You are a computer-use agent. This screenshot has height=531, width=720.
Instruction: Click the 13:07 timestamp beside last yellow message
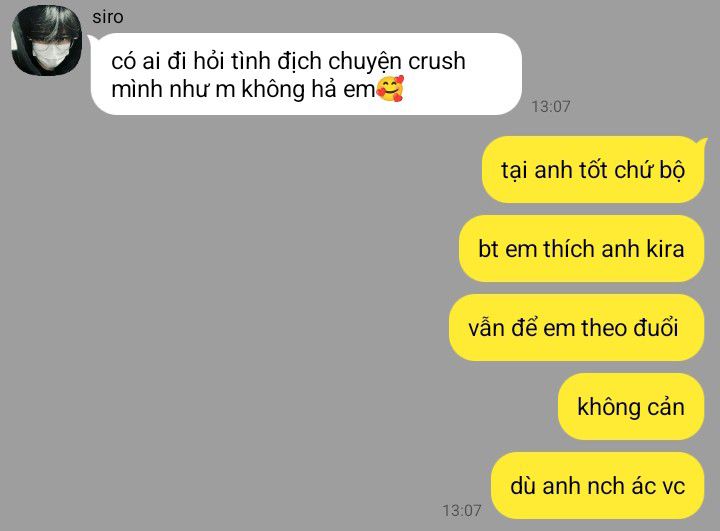pos(461,510)
